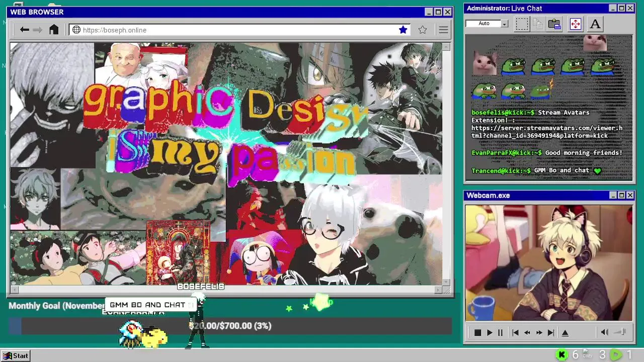This screenshot has height=362, width=644.
Task: Go back in the Web Browser window
Action: click(x=24, y=30)
